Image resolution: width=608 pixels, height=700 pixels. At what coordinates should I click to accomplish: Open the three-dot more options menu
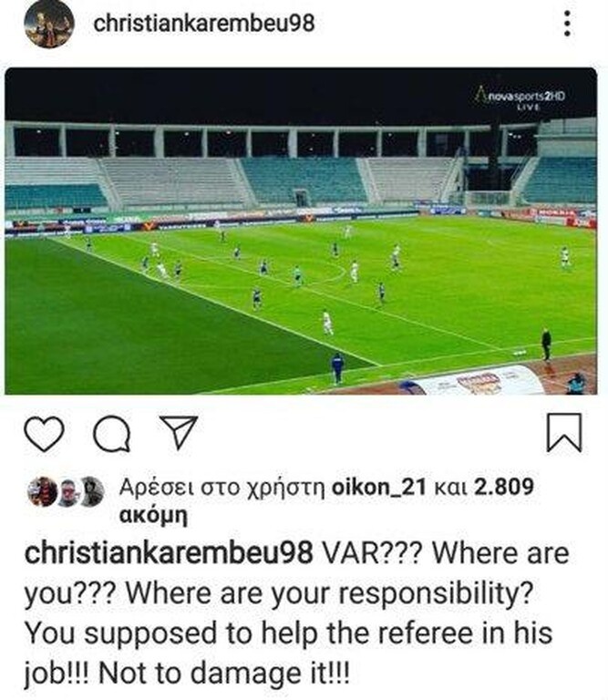click(567, 24)
